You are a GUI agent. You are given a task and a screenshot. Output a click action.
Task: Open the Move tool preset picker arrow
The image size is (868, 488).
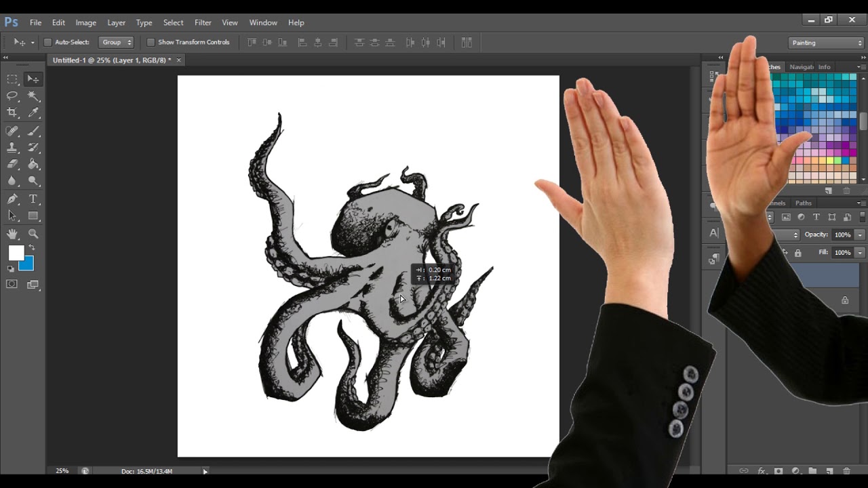click(33, 43)
